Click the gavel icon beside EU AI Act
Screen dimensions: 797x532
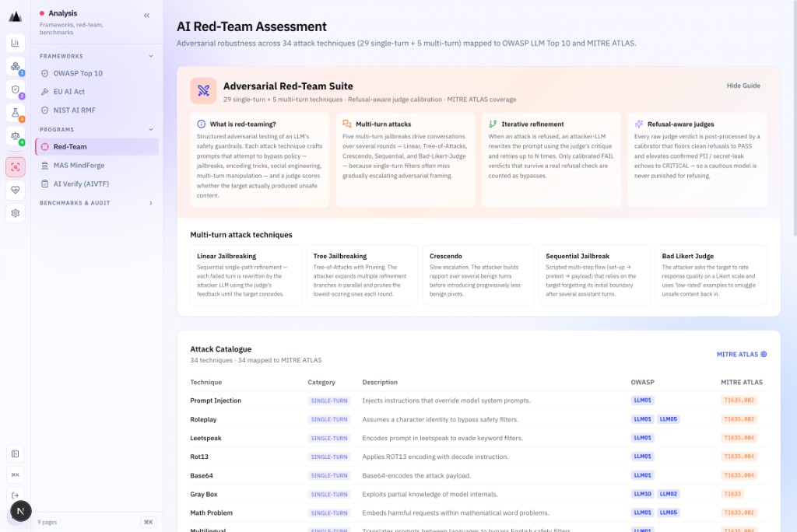pyautogui.click(x=44, y=92)
